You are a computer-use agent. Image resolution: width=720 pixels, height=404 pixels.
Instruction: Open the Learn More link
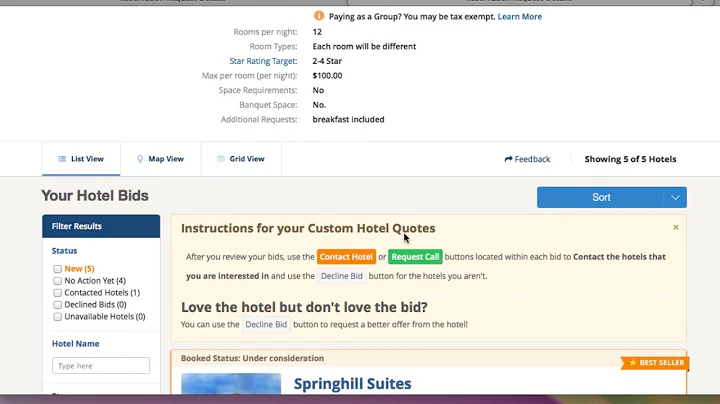tap(520, 16)
